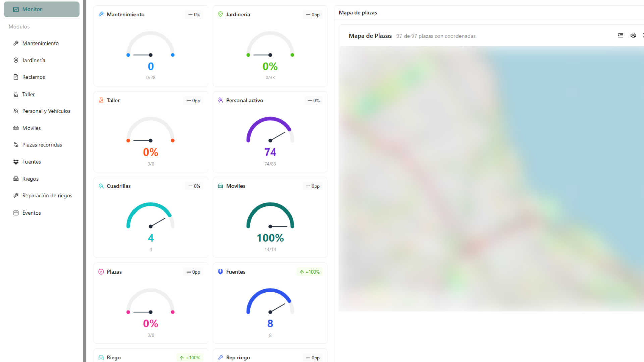This screenshot has width=644, height=362.
Task: Toggle the map legend list icon
Action: [x=621, y=35]
